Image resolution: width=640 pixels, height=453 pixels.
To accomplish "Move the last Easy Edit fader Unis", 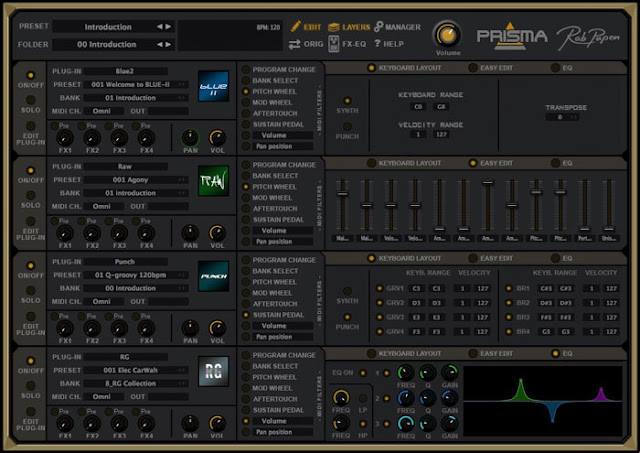I will (609, 229).
